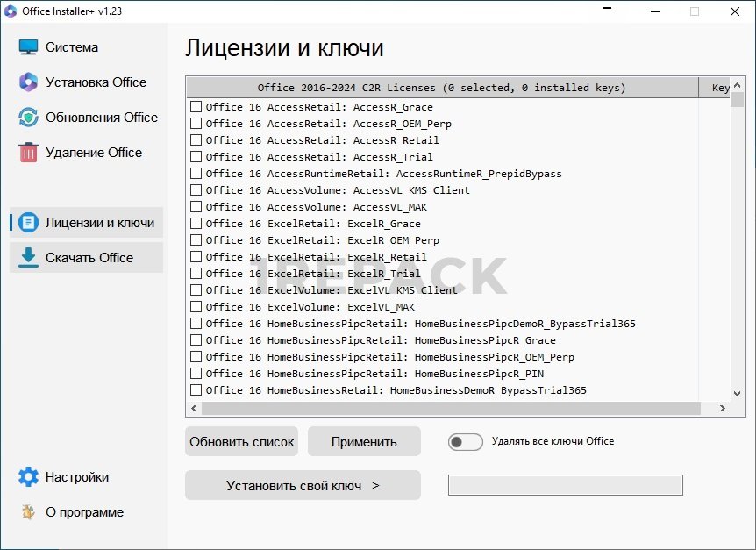Image resolution: width=756 pixels, height=550 pixels.
Task: Go to the Скачать Office section
Action: (89, 258)
